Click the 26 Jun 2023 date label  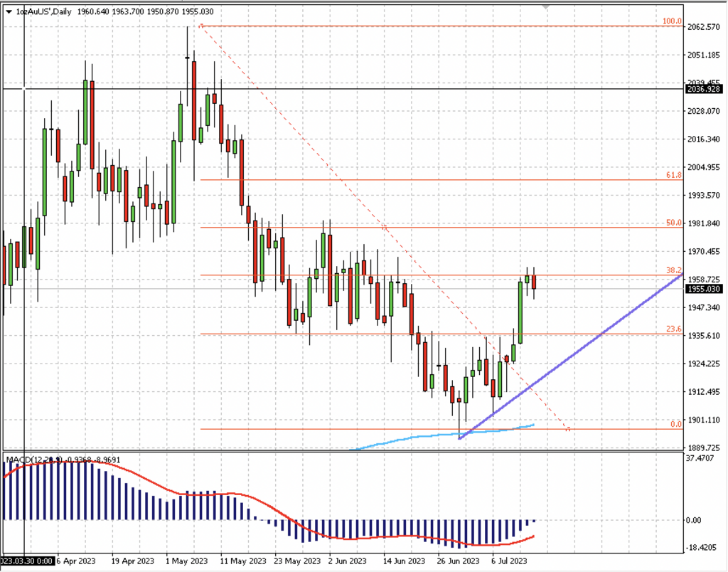[x=459, y=561]
